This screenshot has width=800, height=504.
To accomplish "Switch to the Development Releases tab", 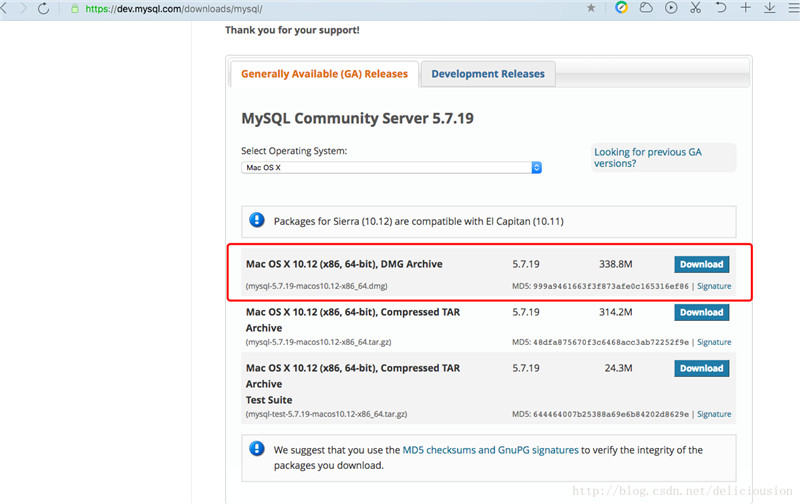I will point(488,74).
